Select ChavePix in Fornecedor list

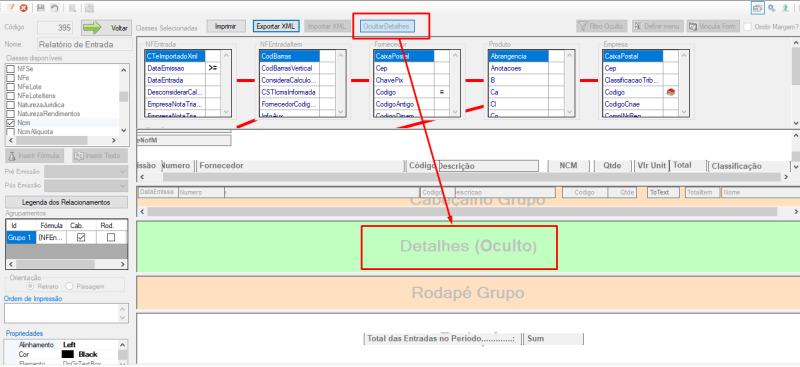point(404,80)
